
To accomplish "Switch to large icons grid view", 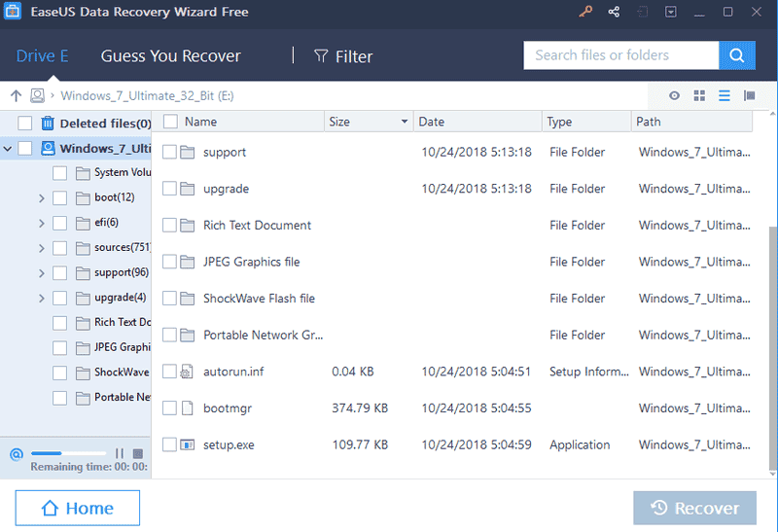I will pyautogui.click(x=699, y=95).
